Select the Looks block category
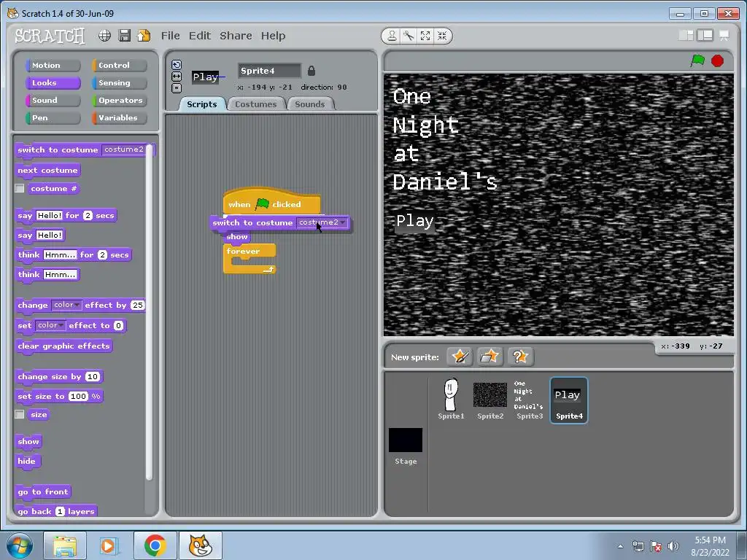Viewport: 747px width, 560px height. point(53,83)
